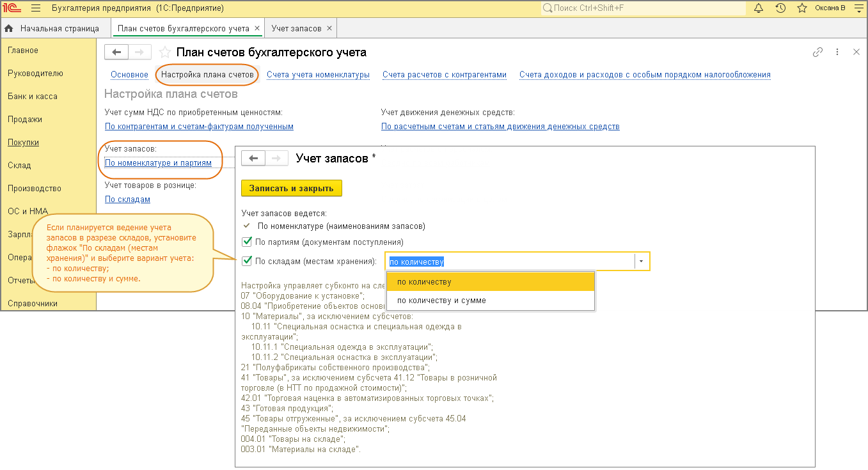Image resolution: width=868 pixels, height=470 pixels.
Task: Open Счета учета номенклатуры link
Action: pyautogui.click(x=319, y=75)
